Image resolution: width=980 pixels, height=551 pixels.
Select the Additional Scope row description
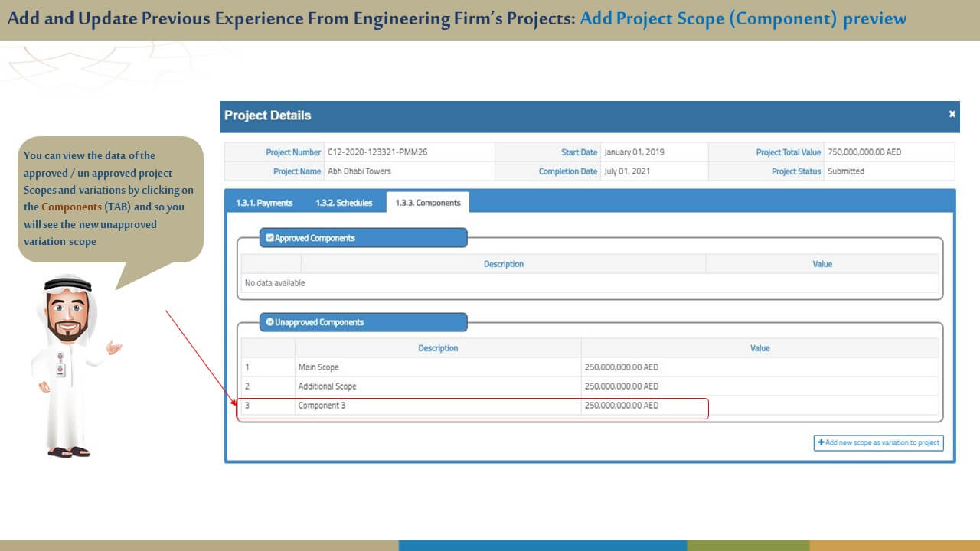point(327,386)
